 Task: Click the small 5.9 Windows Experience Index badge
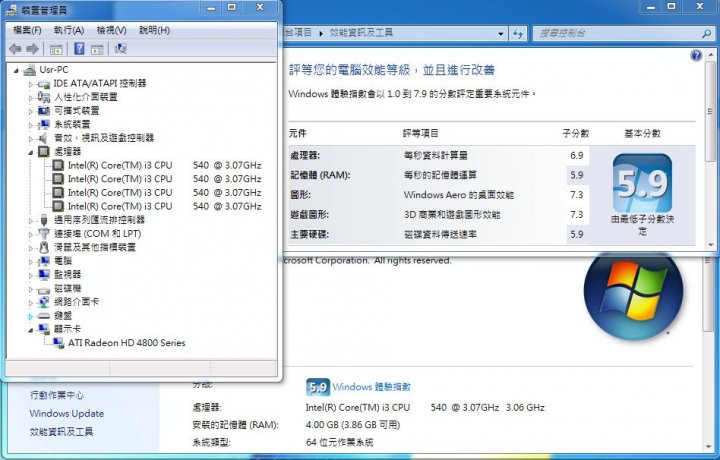click(318, 387)
